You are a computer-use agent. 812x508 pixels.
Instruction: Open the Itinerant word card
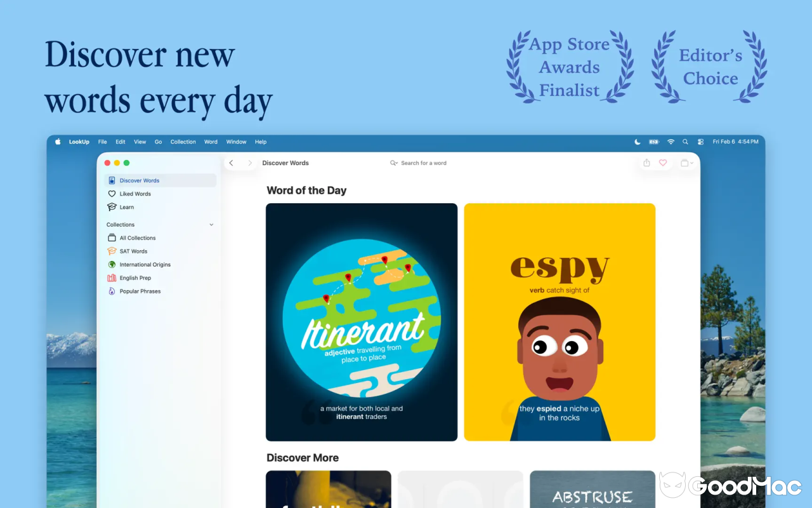(362, 322)
